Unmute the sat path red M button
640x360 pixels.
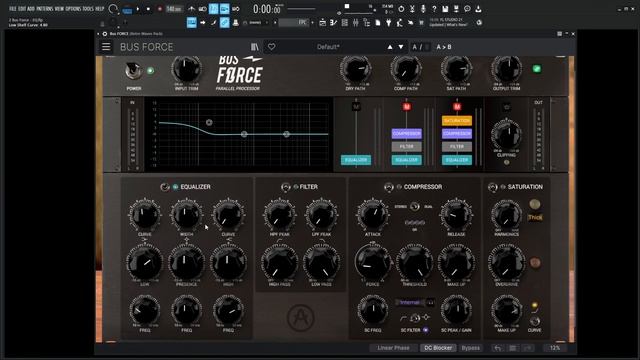tap(457, 107)
